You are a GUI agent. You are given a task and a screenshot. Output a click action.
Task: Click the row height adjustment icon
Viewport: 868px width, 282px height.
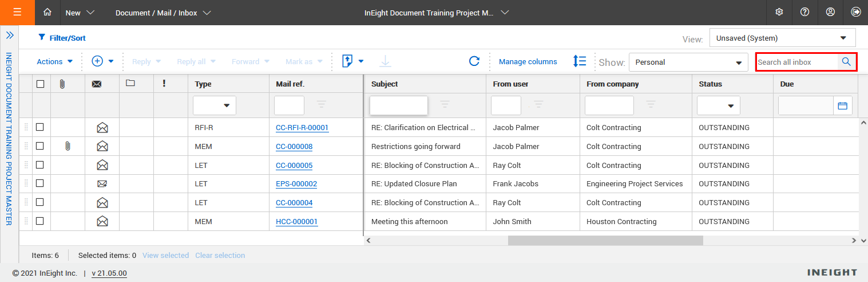[x=580, y=61]
